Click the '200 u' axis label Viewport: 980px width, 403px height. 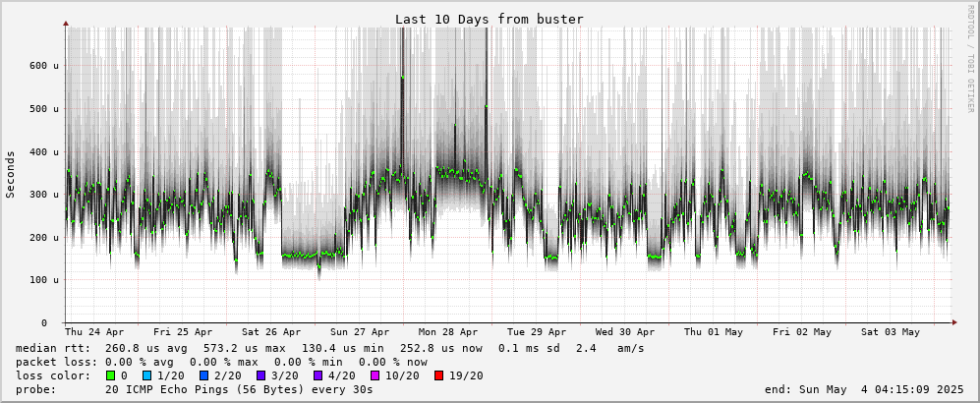point(44,238)
